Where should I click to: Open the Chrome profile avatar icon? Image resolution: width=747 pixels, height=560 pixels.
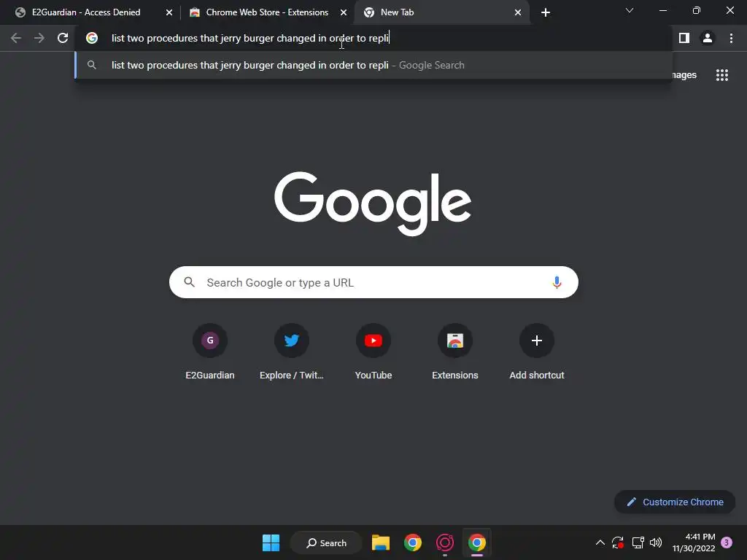[x=708, y=38]
